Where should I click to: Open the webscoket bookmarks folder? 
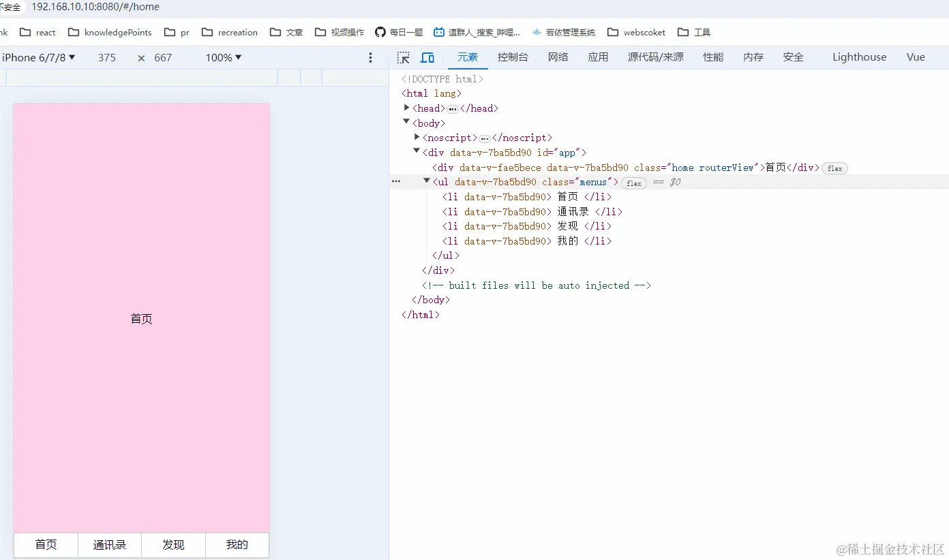click(636, 32)
